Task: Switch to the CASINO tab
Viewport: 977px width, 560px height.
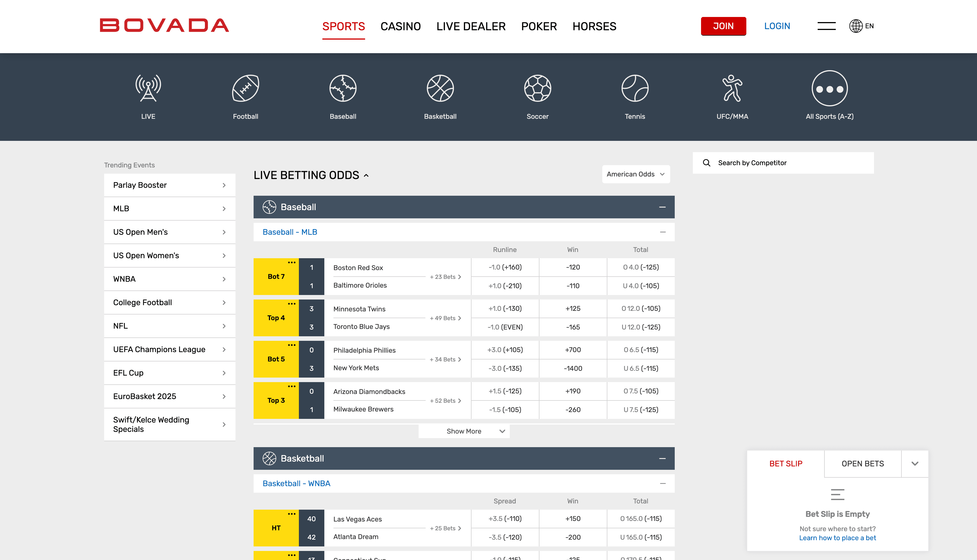Action: pyautogui.click(x=400, y=26)
